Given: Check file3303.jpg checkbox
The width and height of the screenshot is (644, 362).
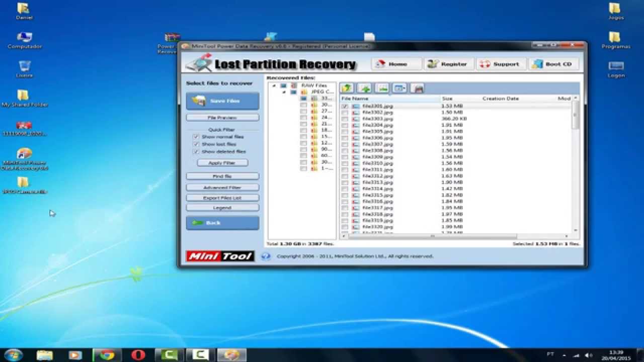Looking at the screenshot, I should point(345,119).
